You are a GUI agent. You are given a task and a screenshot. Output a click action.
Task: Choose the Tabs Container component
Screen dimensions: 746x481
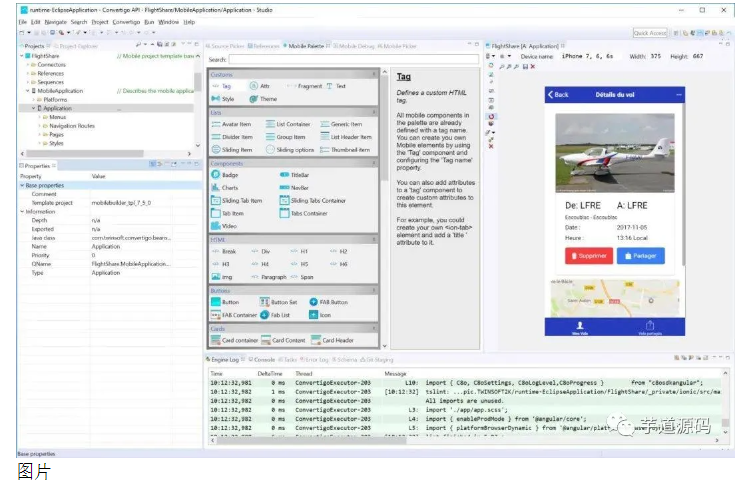tap(304, 214)
